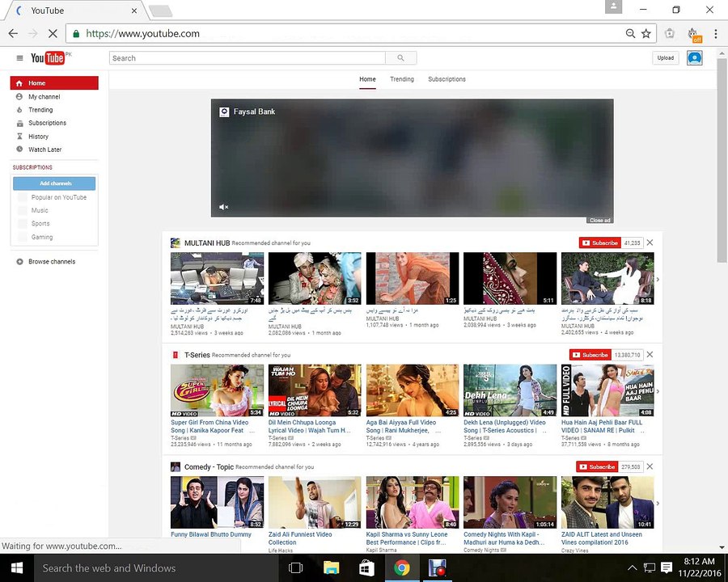This screenshot has height=582, width=728.
Task: Show more MULTANI HUB videos with arrow
Action: click(658, 279)
